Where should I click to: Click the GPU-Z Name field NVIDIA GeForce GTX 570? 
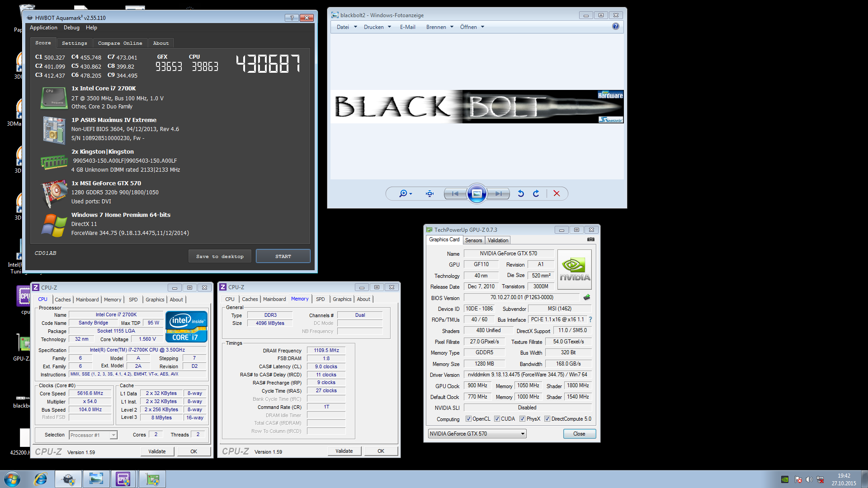click(x=509, y=253)
